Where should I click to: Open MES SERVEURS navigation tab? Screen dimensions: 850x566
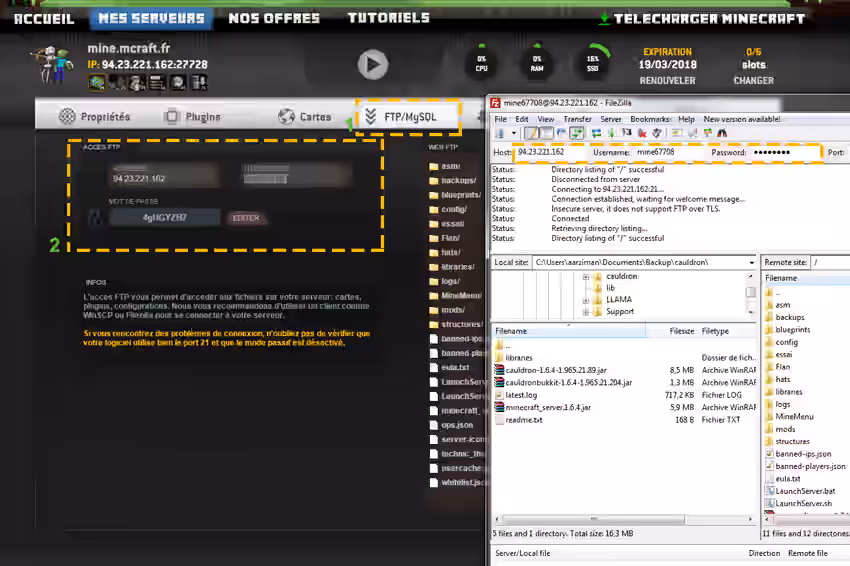[x=151, y=18]
